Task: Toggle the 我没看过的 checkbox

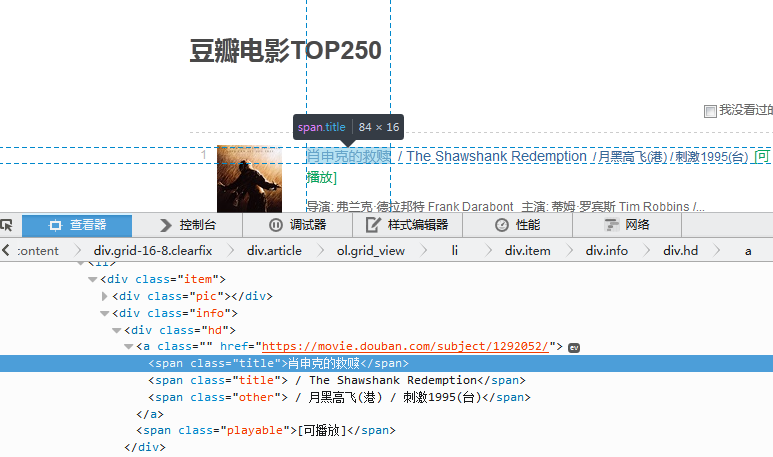Action: tap(710, 111)
